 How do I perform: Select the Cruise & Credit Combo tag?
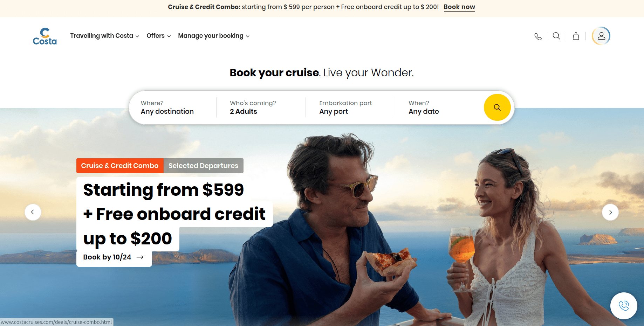[120, 166]
